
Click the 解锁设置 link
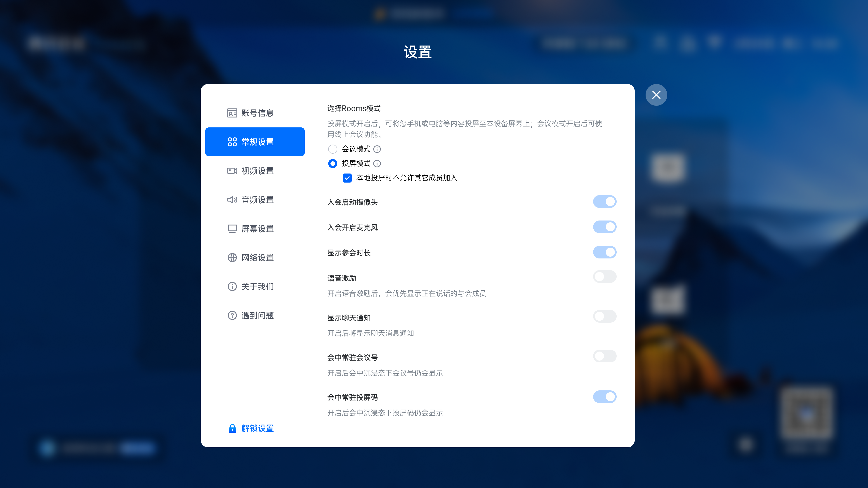click(257, 428)
